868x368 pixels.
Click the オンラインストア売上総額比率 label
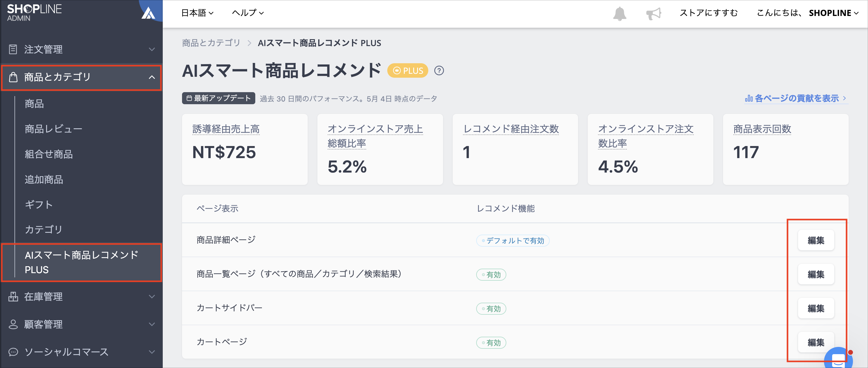(x=375, y=136)
